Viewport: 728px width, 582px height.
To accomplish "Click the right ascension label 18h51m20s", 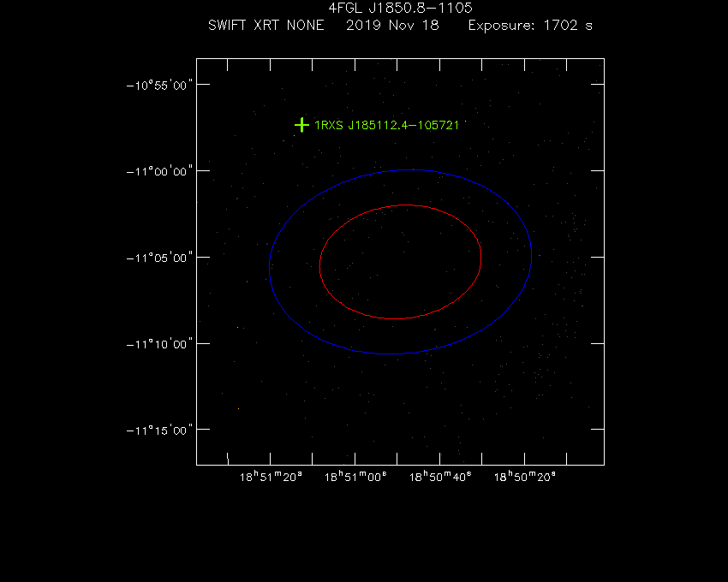I will tap(271, 477).
